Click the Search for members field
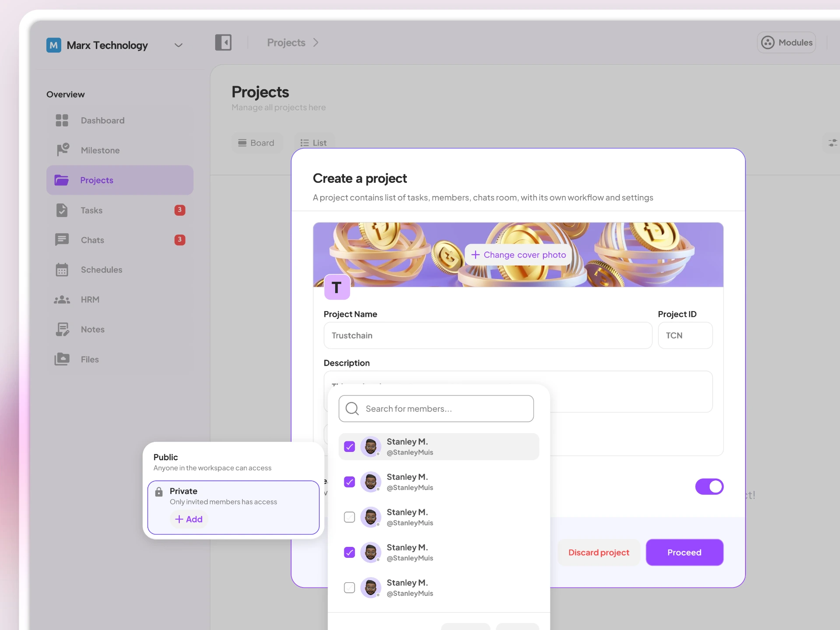The width and height of the screenshot is (840, 630). [x=436, y=409]
